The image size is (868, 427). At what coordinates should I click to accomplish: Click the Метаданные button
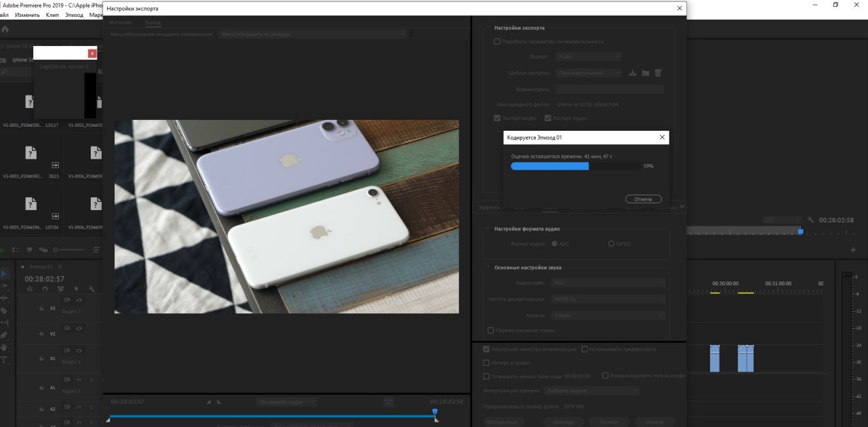coord(504,422)
